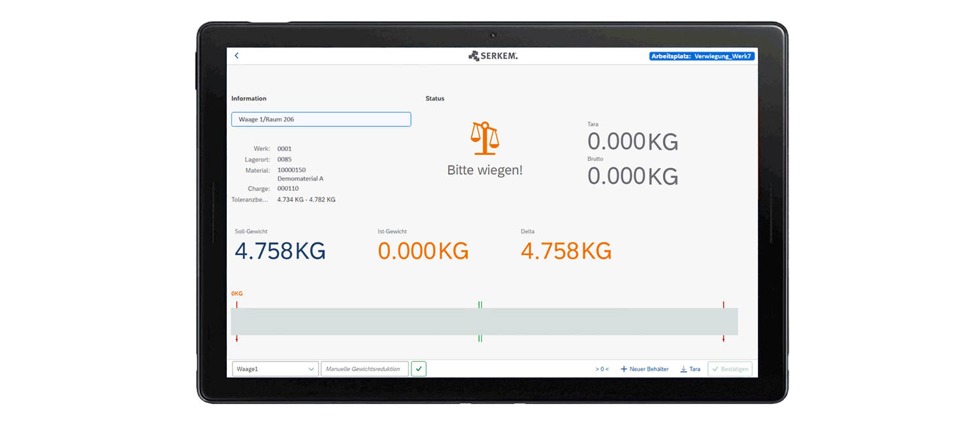Click the green target marker on the bar
The width and height of the screenshot is (980, 425).
tap(480, 303)
